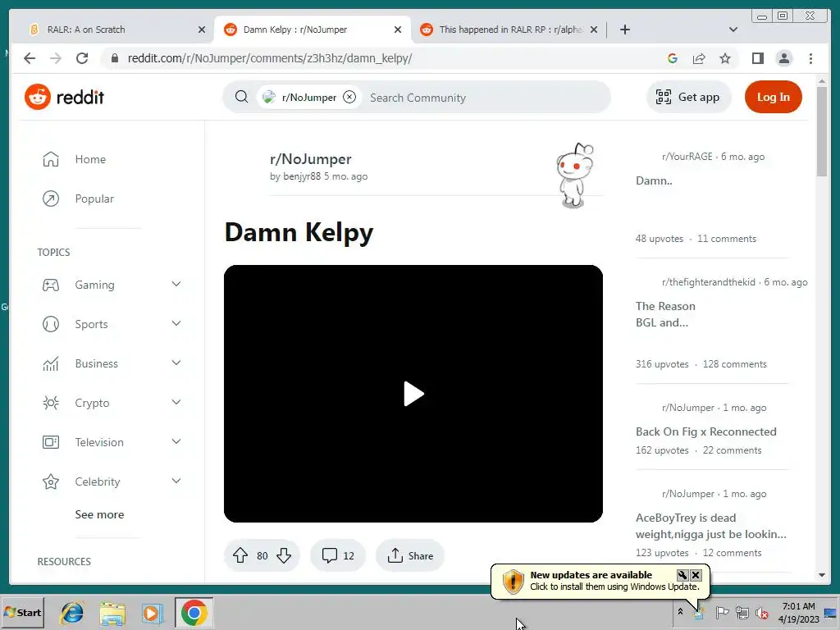
Task: Expand the Business topic
Action: click(x=176, y=363)
